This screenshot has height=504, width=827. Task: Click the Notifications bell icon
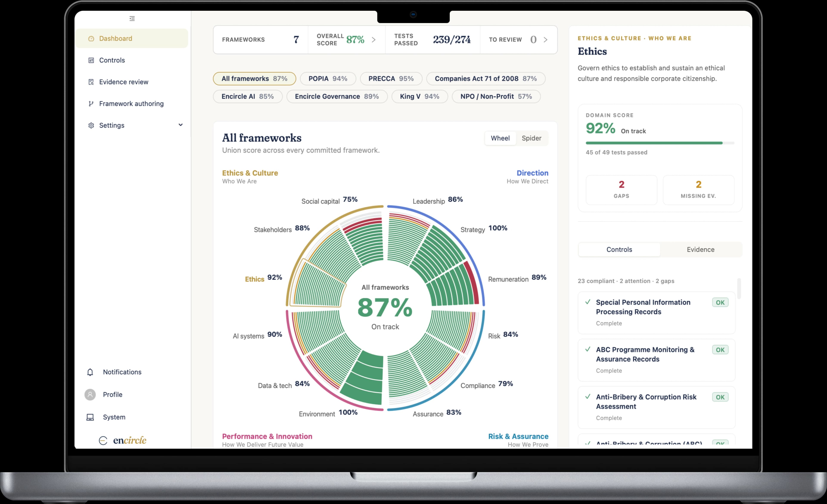pos(90,372)
